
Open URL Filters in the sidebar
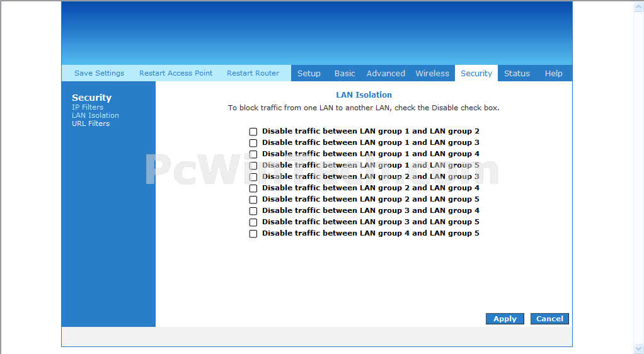click(x=91, y=123)
